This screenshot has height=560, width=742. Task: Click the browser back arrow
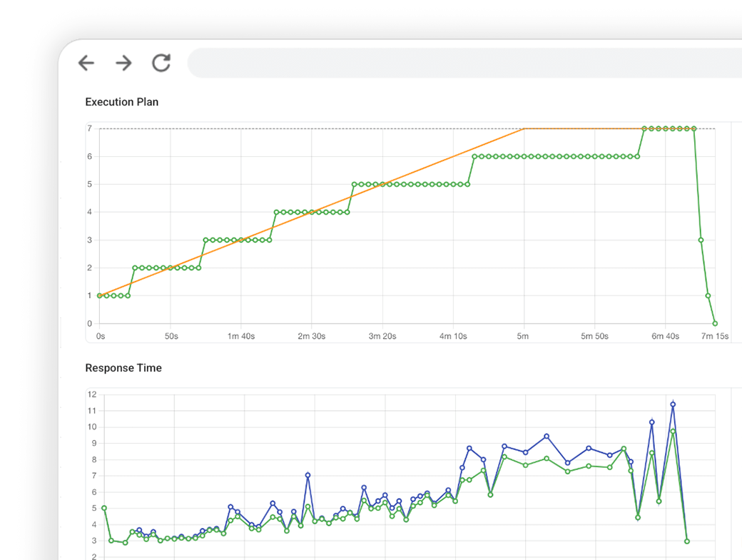tap(86, 63)
